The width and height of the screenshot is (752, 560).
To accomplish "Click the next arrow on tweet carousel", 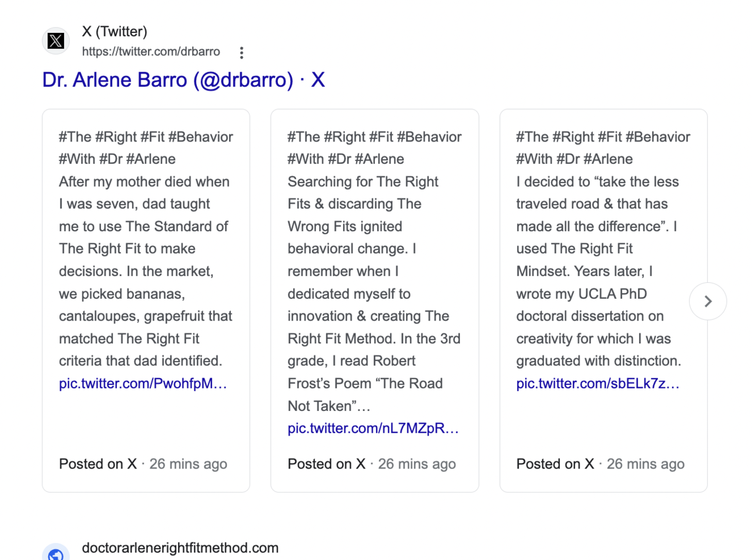I will (708, 301).
